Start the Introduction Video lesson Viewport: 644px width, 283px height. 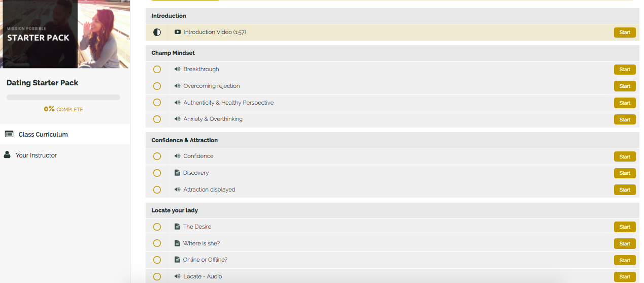(625, 33)
